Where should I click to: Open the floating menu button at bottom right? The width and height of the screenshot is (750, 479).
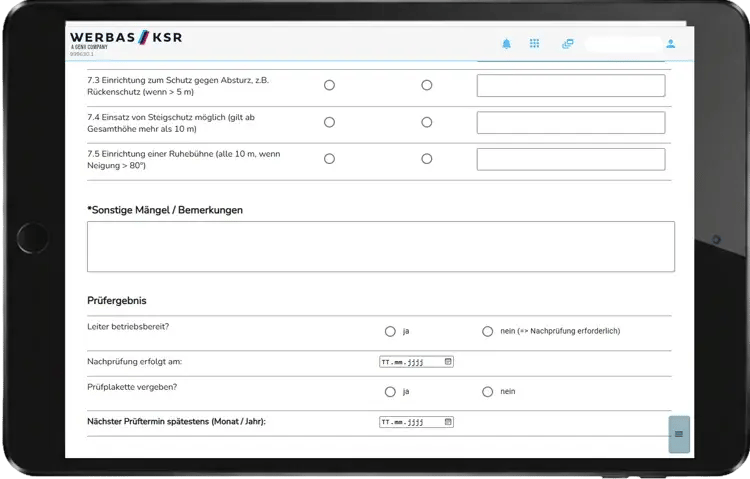coord(679,434)
